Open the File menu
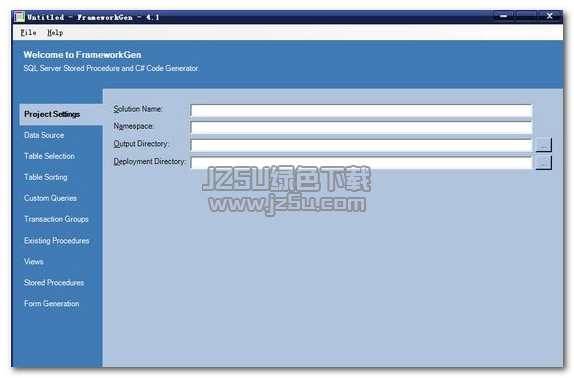Image resolution: width=574 pixels, height=378 pixels. pyautogui.click(x=28, y=33)
